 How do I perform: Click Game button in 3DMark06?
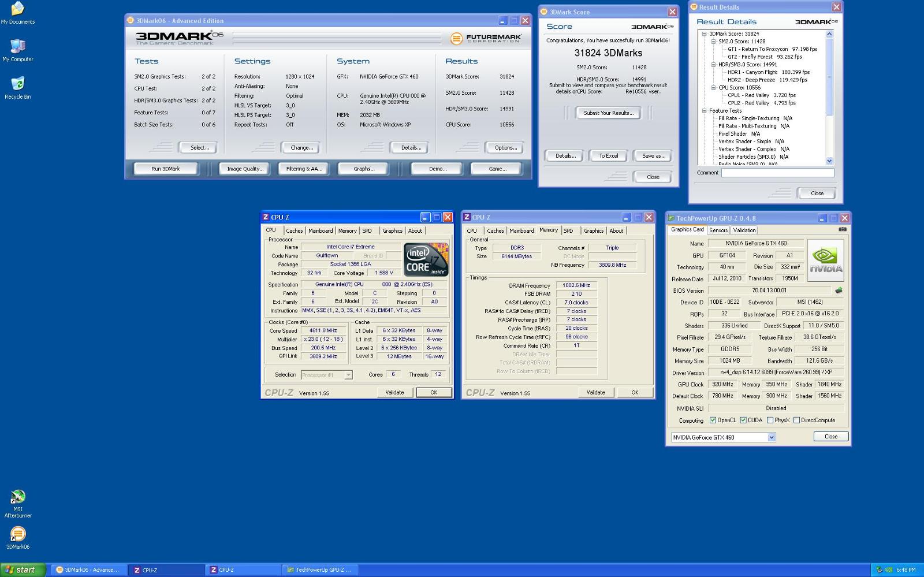497,169
